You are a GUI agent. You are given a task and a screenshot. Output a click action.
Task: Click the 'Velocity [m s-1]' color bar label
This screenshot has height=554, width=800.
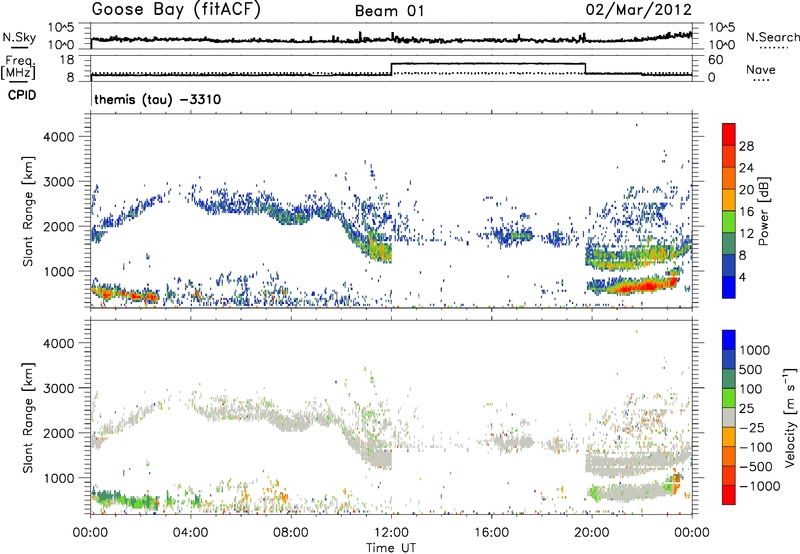(790, 417)
